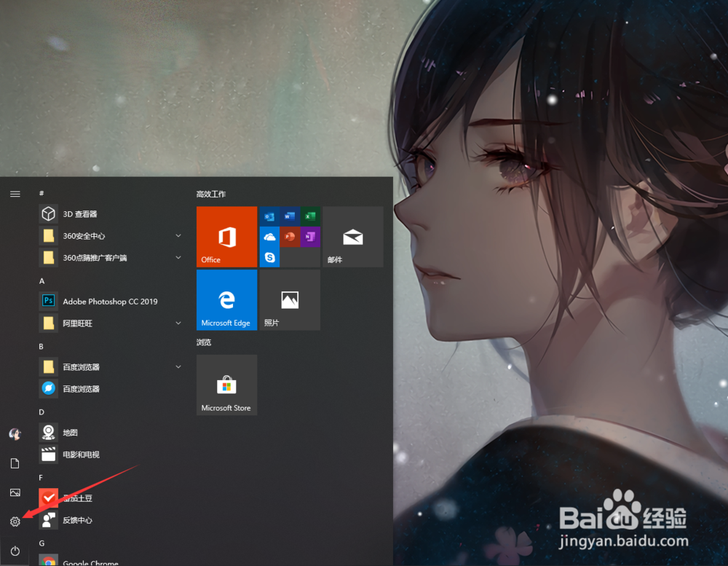Launch 百度浏览器 app with blue icon

(x=111, y=388)
